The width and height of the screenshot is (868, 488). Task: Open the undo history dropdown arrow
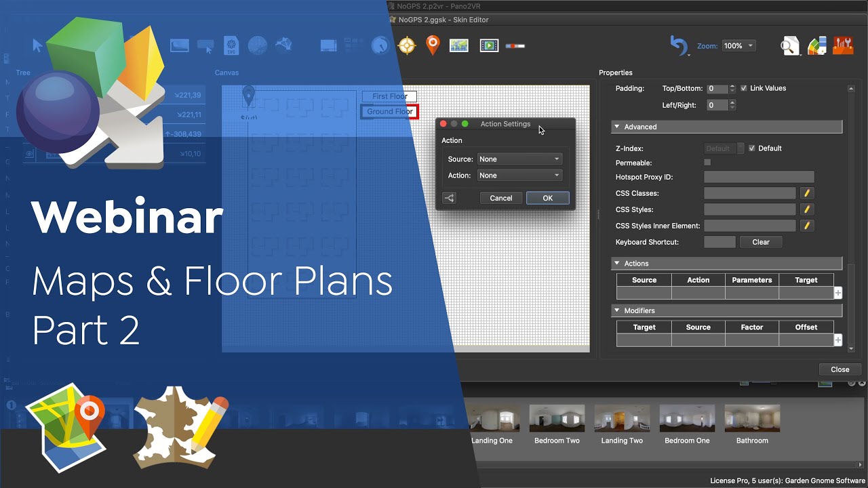pyautogui.click(x=688, y=55)
